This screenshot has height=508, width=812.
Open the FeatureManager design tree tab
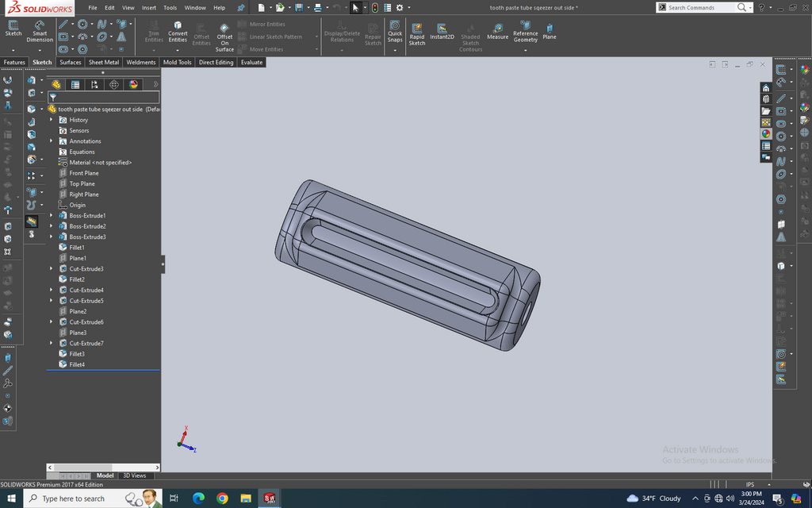point(56,84)
